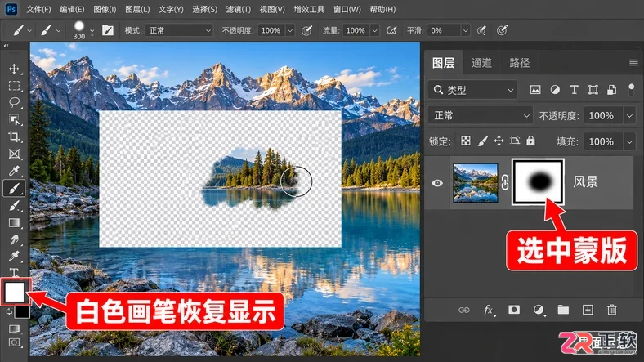Select the Gradient tool
The height and width of the screenshot is (362, 644).
14,222
